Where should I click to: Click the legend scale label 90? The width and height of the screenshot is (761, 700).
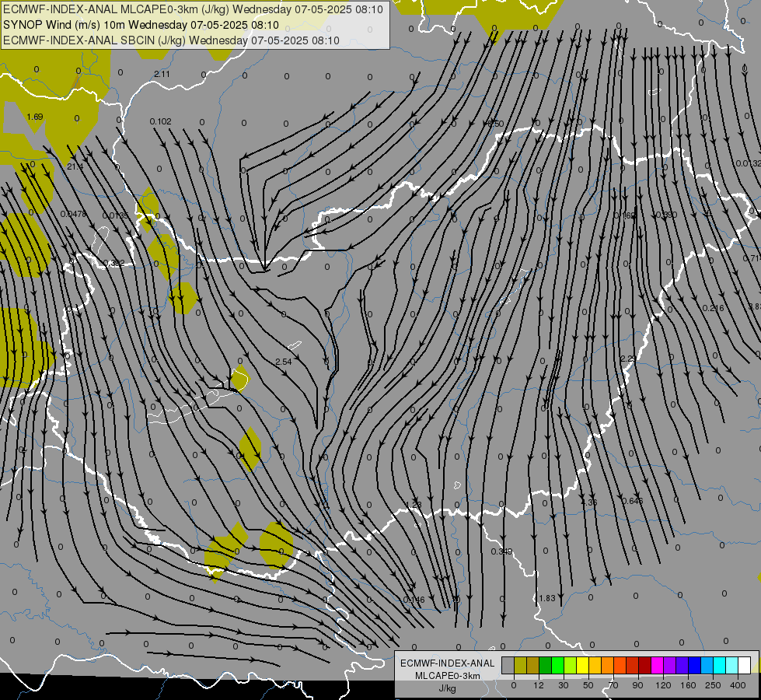(637, 685)
